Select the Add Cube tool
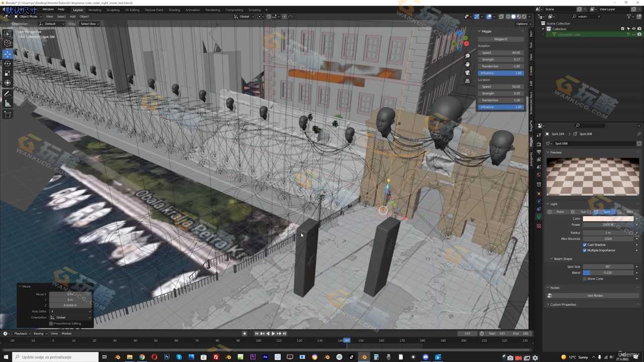This screenshot has height=362, width=644. click(8, 115)
